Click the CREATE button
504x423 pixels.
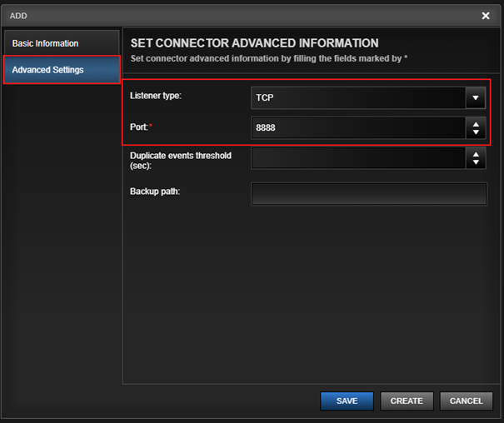tap(407, 401)
